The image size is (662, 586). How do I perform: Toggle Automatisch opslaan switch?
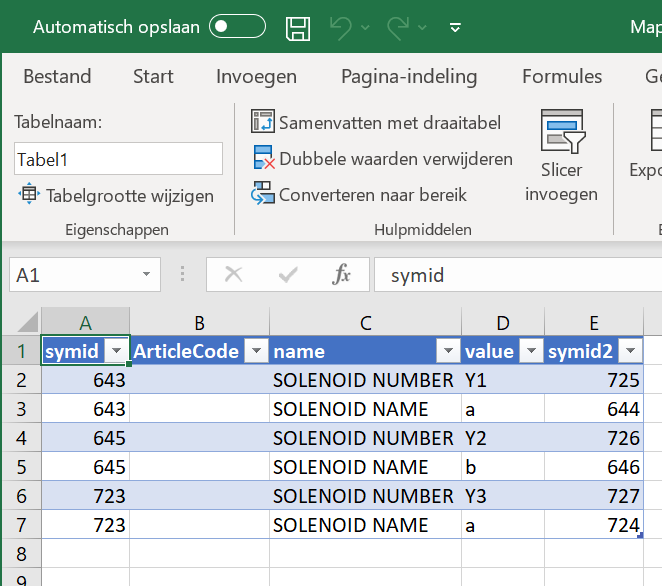click(x=237, y=27)
